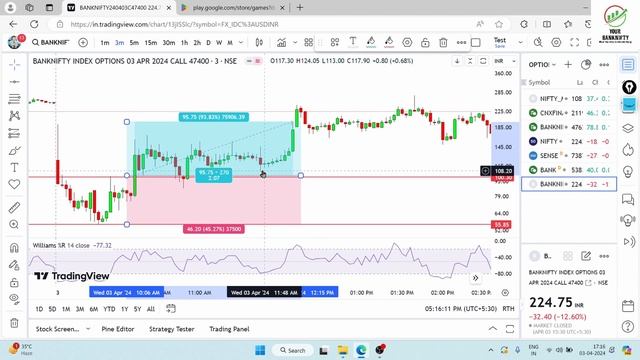Select the Text annotation tool
The image size is (640, 360).
coord(14,167)
